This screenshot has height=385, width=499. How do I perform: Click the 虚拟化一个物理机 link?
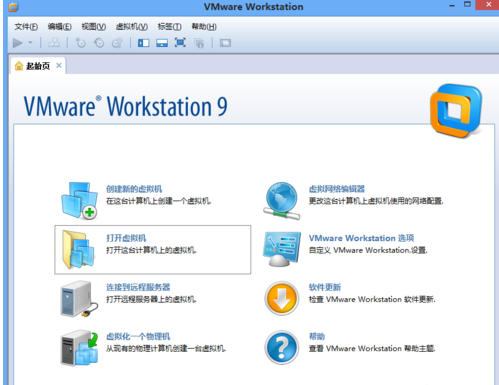pyautogui.click(x=138, y=336)
